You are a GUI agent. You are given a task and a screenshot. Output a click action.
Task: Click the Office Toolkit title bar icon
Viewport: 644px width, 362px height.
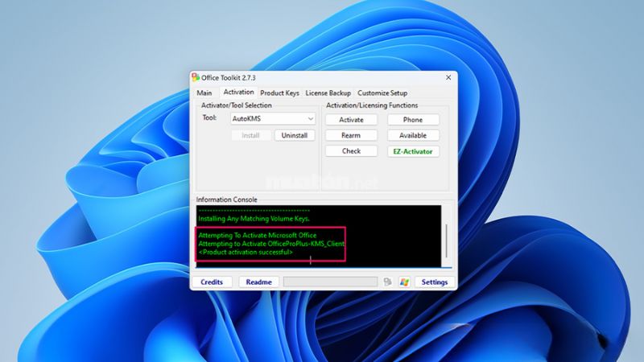tap(196, 77)
